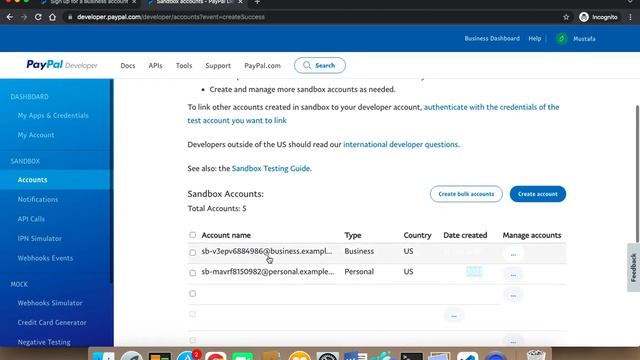The image size is (640, 360).
Task: Click the sidebar vertical scrollbar
Action: (111, 182)
